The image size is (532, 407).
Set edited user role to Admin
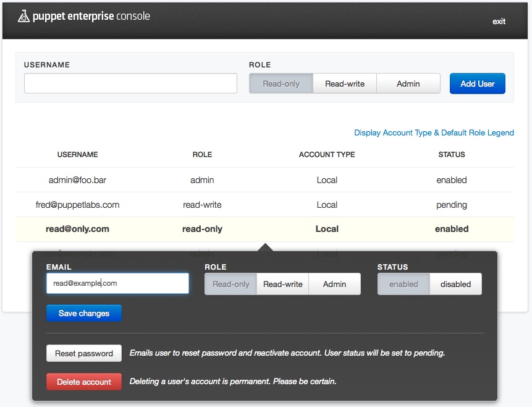pyautogui.click(x=334, y=285)
